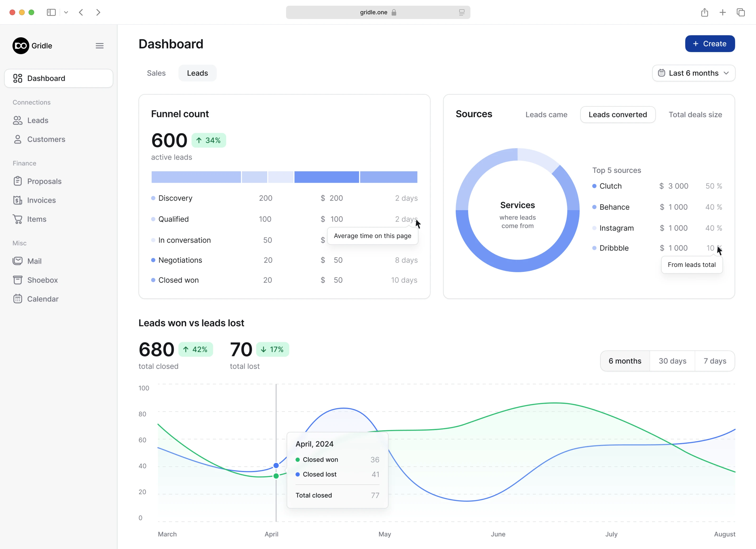Open the Mail sidebar item
756x549 pixels.
click(34, 261)
